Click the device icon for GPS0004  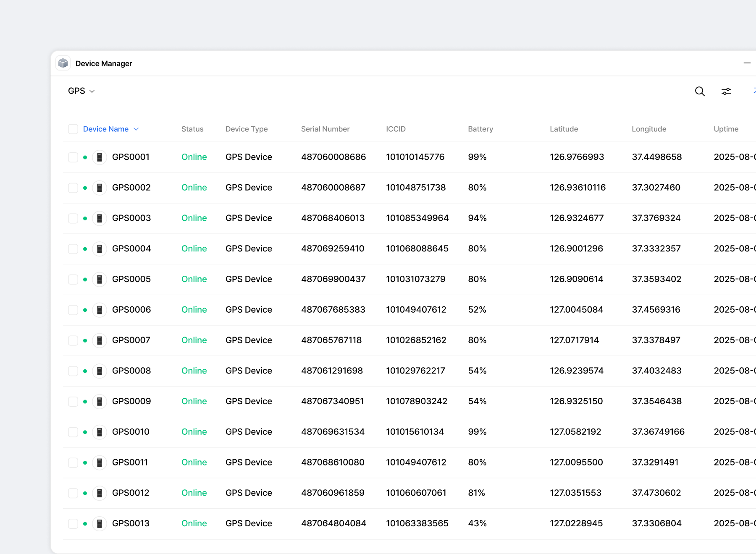[x=100, y=249]
